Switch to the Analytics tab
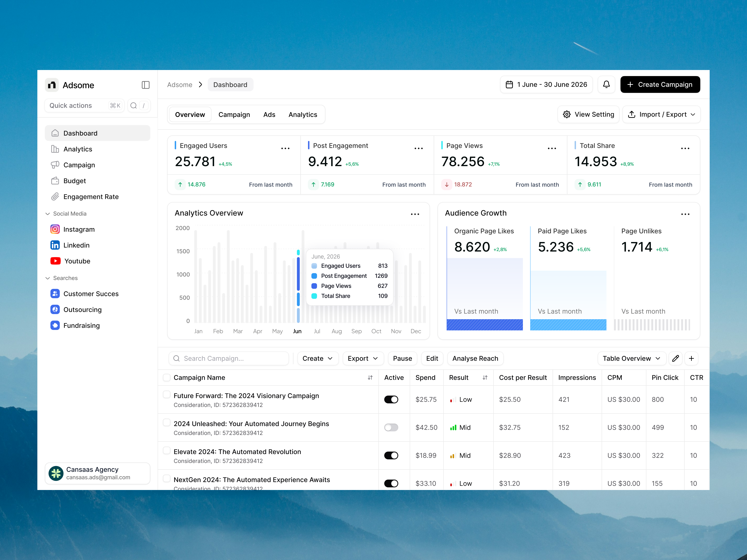 tap(303, 114)
